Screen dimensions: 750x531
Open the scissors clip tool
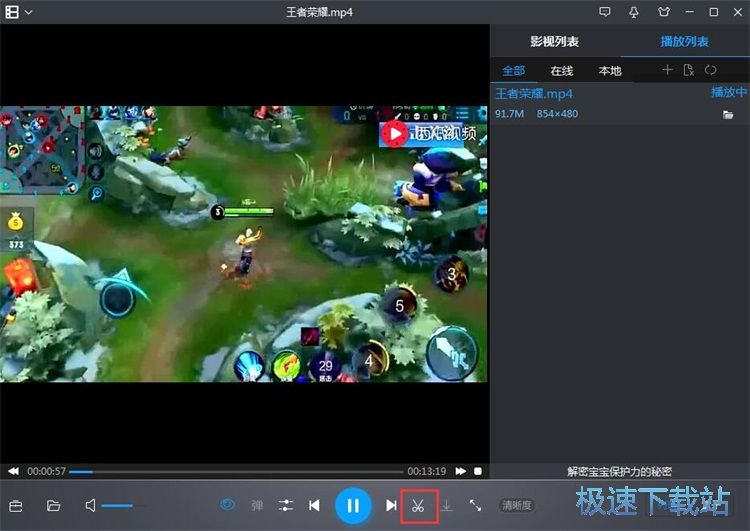coord(419,506)
